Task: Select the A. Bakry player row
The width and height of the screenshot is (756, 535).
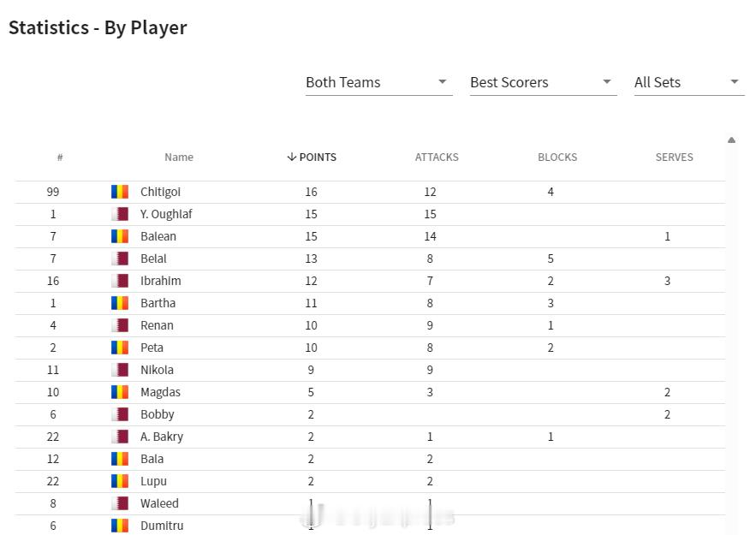Action: coord(370,437)
